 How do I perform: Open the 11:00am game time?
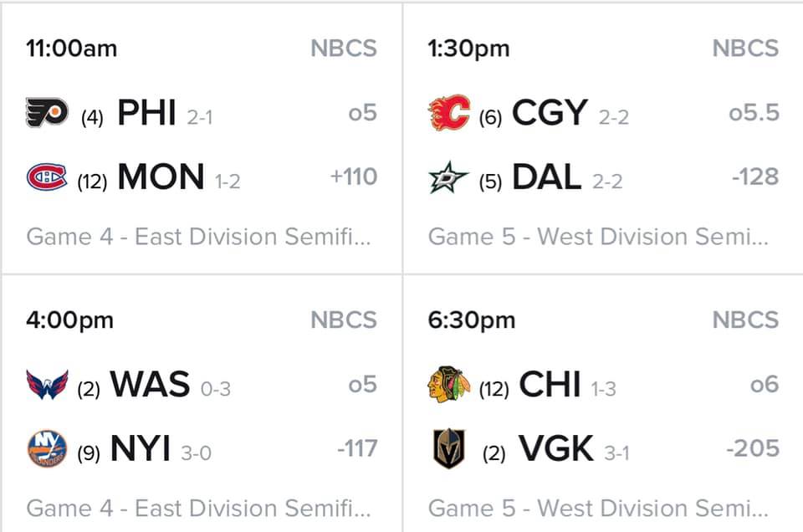pyautogui.click(x=72, y=49)
